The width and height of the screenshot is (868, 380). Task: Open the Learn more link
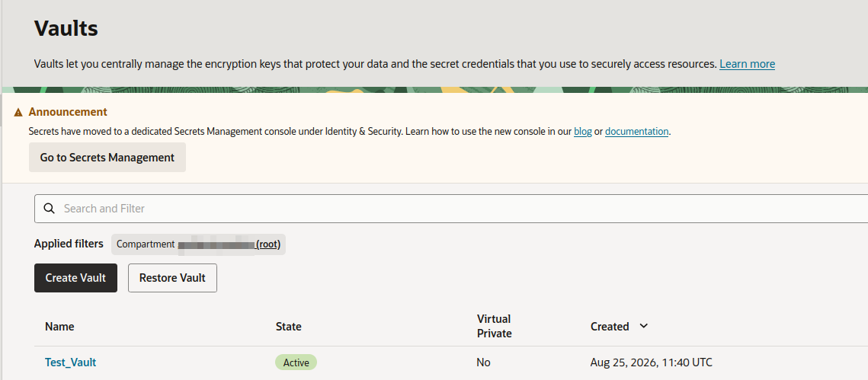(x=747, y=64)
